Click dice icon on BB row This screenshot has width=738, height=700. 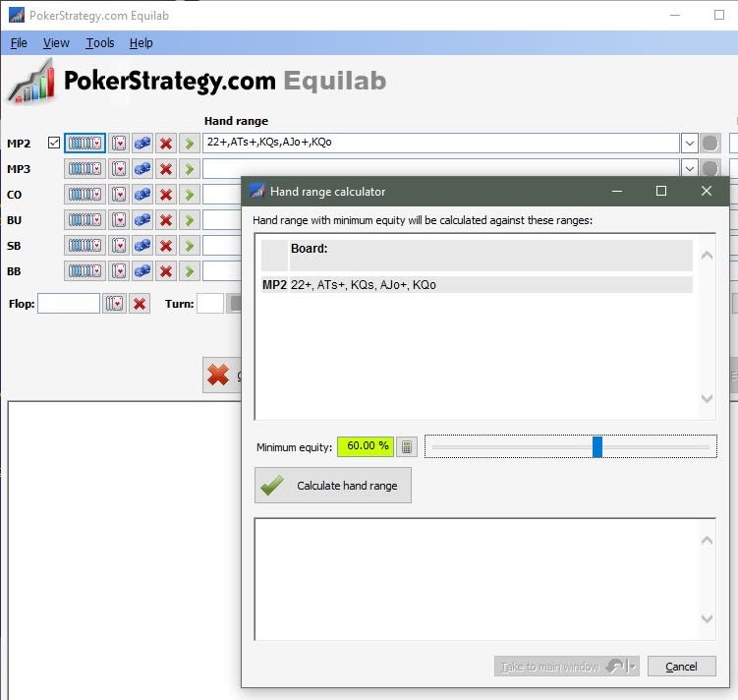coord(142,271)
